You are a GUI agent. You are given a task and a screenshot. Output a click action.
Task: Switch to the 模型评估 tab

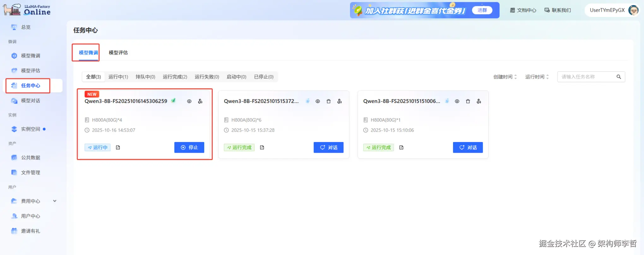(x=118, y=53)
